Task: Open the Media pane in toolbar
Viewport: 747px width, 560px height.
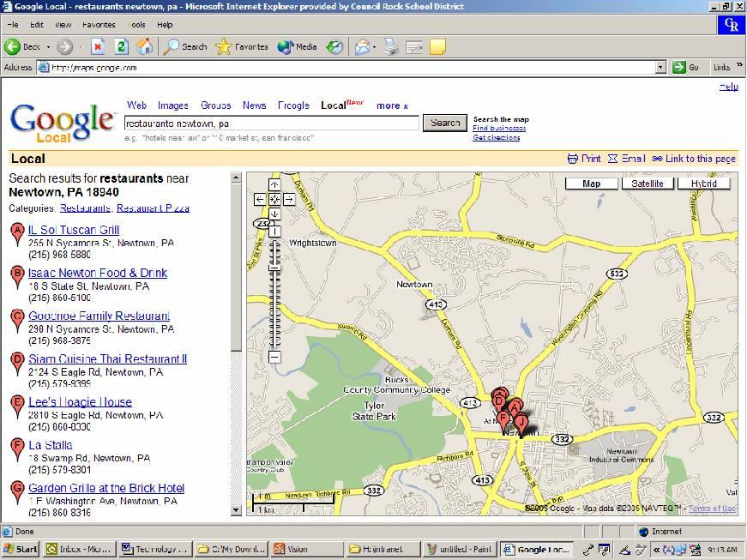Action: click(297, 46)
